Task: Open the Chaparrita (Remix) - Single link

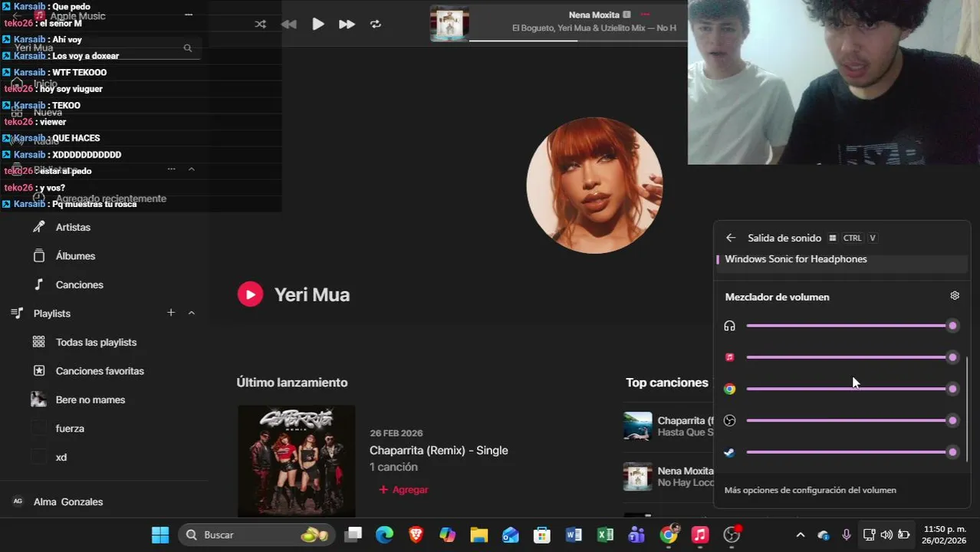Action: point(439,450)
